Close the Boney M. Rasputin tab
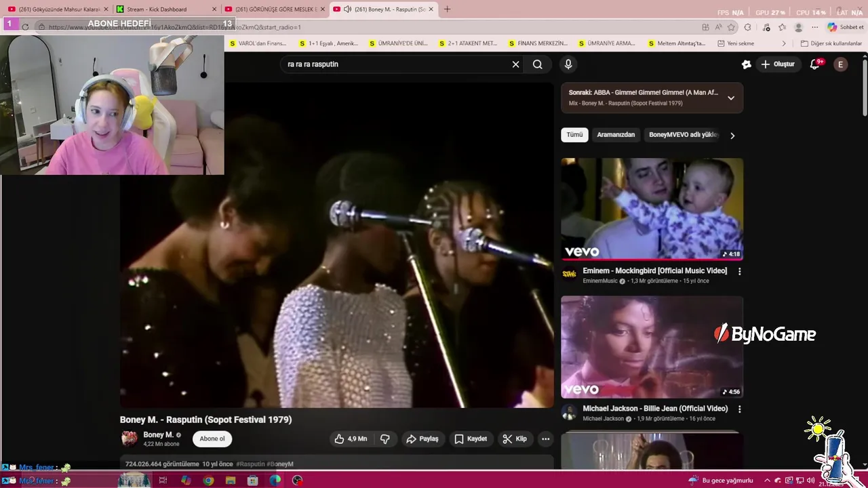The width and height of the screenshot is (868, 488). click(430, 9)
